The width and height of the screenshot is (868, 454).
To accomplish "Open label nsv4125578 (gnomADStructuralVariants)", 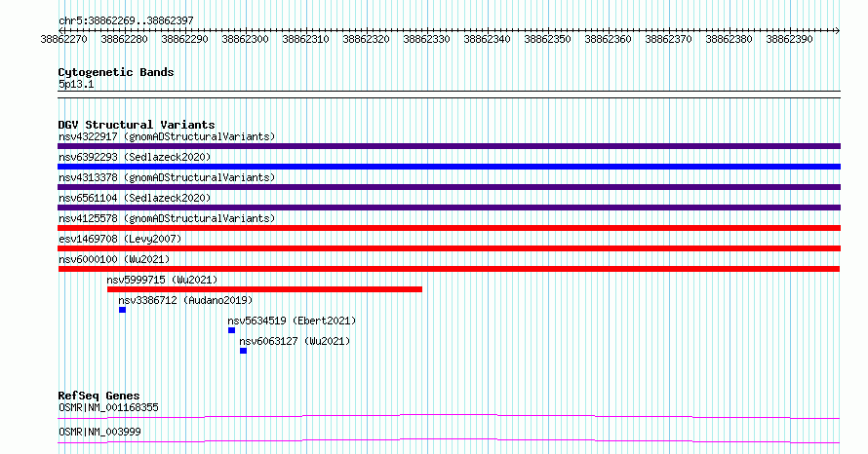I will pyautogui.click(x=167, y=218).
